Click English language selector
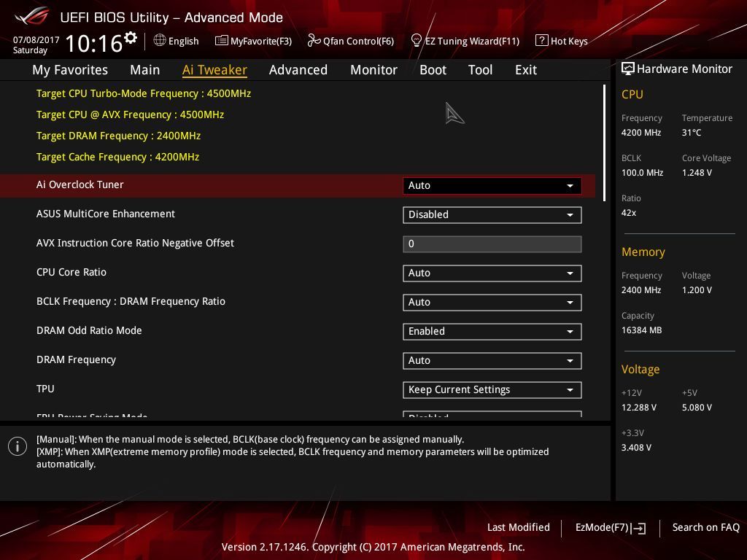The height and width of the screenshot is (560, 747). coord(183,41)
